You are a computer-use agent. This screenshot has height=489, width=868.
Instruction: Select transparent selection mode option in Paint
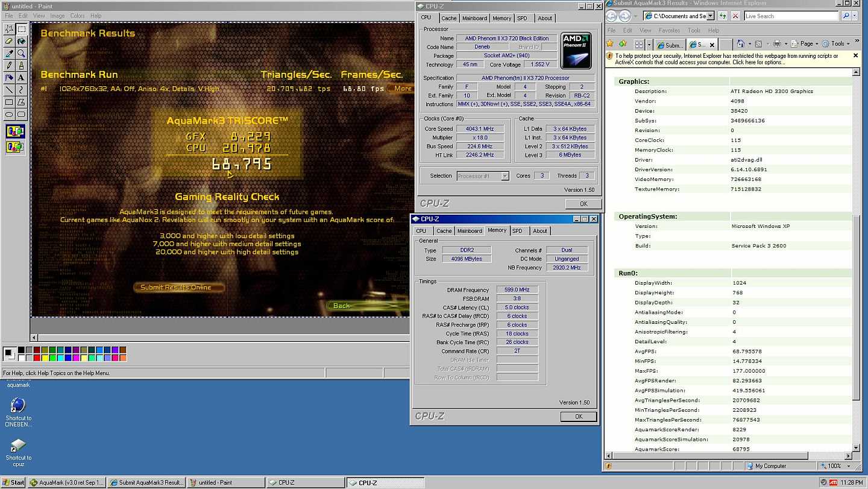click(15, 146)
